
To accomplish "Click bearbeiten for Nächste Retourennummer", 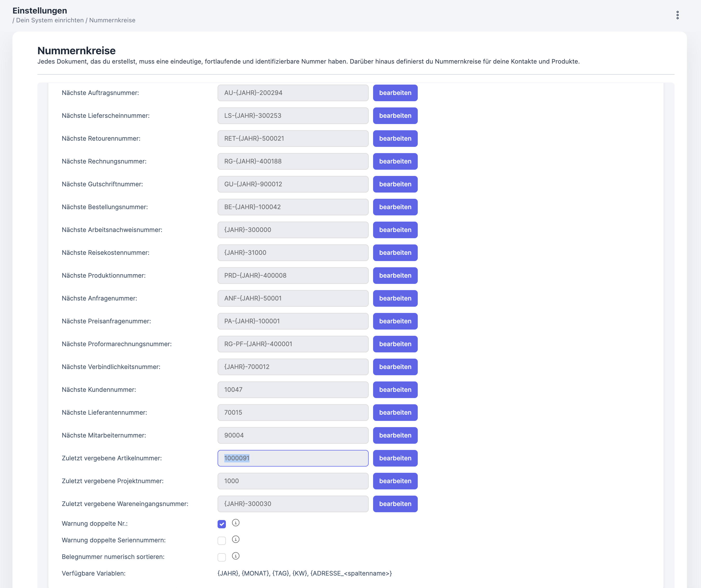I will [395, 139].
